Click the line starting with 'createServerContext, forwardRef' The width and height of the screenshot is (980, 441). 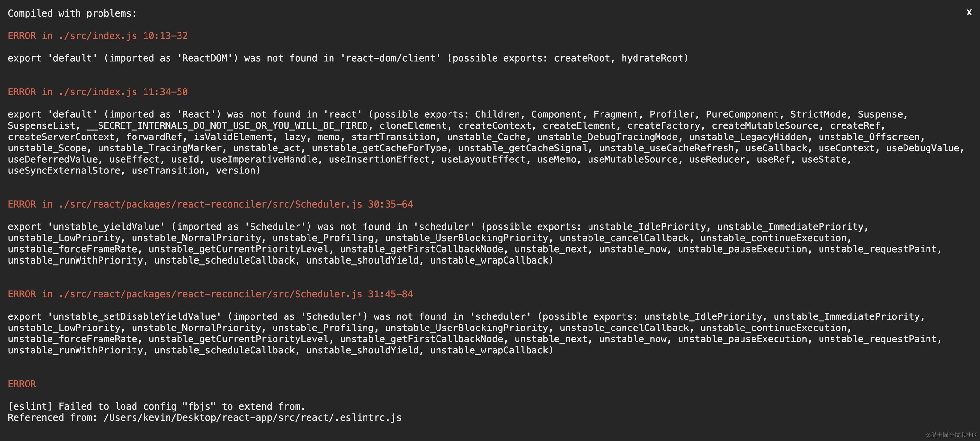click(466, 137)
